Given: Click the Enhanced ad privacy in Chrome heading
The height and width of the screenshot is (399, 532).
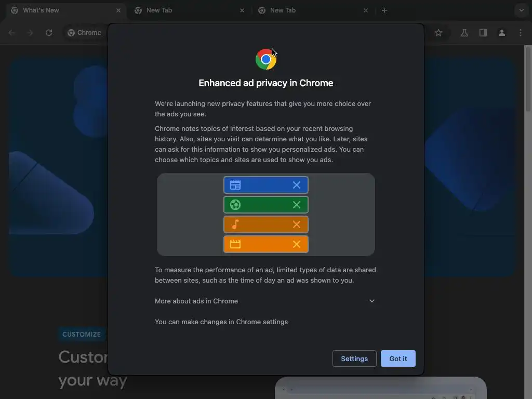Looking at the screenshot, I should [265, 83].
